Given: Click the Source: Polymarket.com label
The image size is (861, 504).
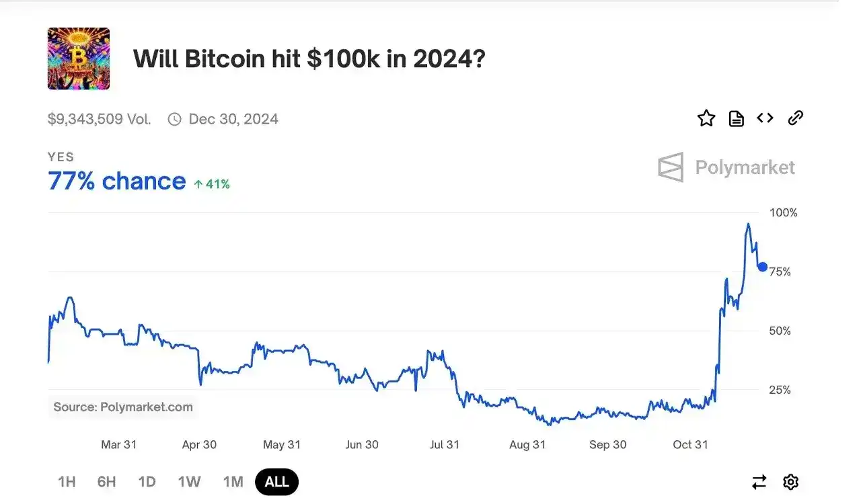Looking at the screenshot, I should coord(123,407).
